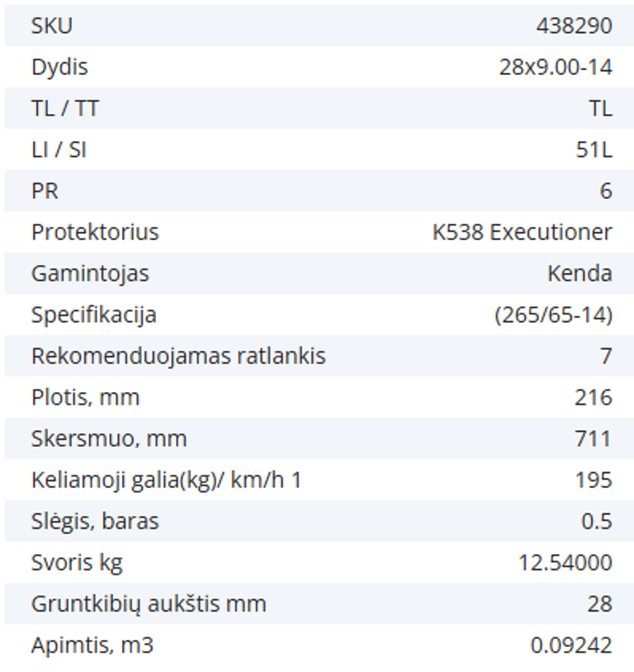Viewport: 634px width, 672px height.
Task: Click the (265/65-14) specification value
Action: click(553, 315)
